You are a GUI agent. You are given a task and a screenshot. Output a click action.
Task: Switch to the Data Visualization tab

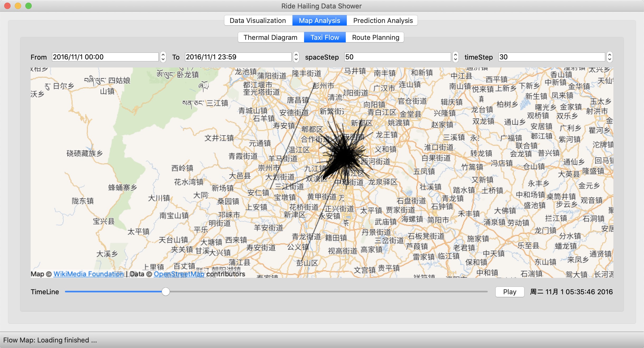[258, 21]
